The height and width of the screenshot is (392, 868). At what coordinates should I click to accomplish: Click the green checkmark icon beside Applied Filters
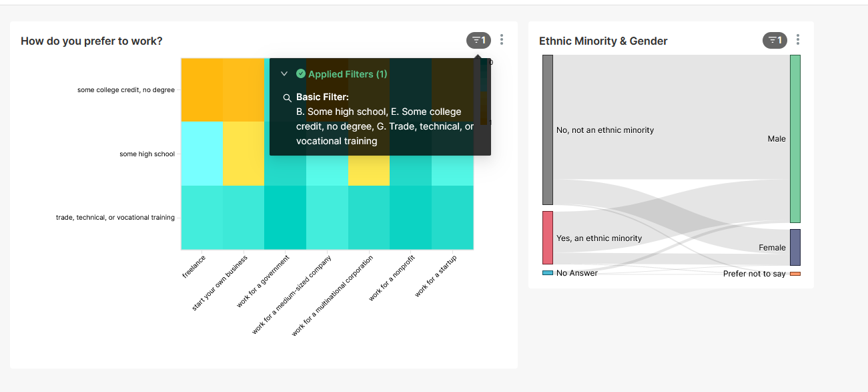pyautogui.click(x=301, y=74)
